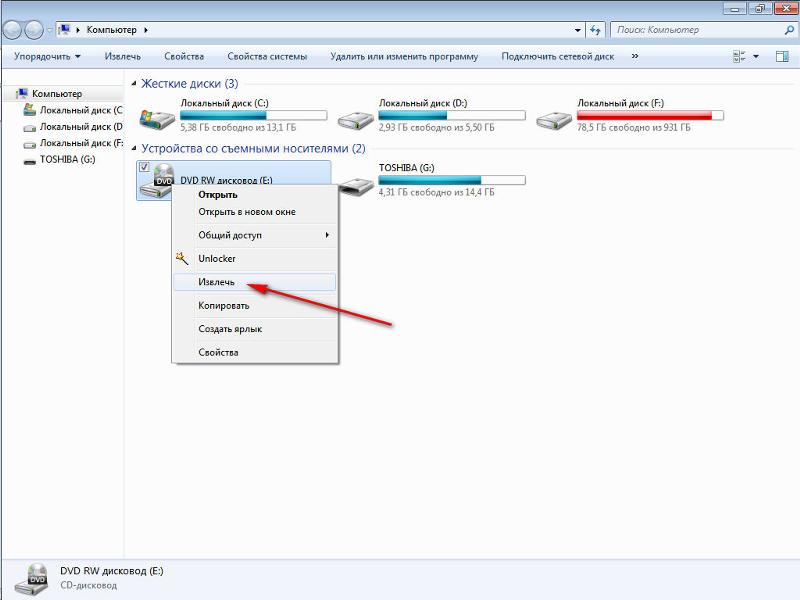Click the C: drive icon in the navigation pane
800x600 pixels.
tap(30, 110)
